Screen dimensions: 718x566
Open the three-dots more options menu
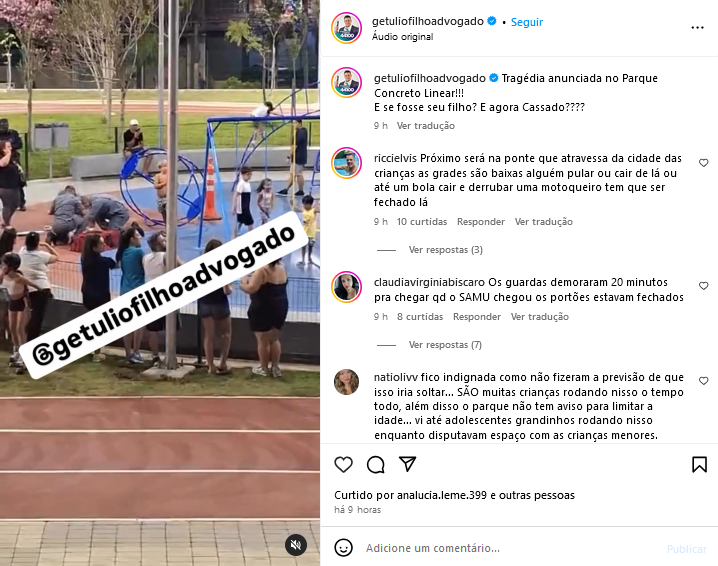[x=697, y=28]
